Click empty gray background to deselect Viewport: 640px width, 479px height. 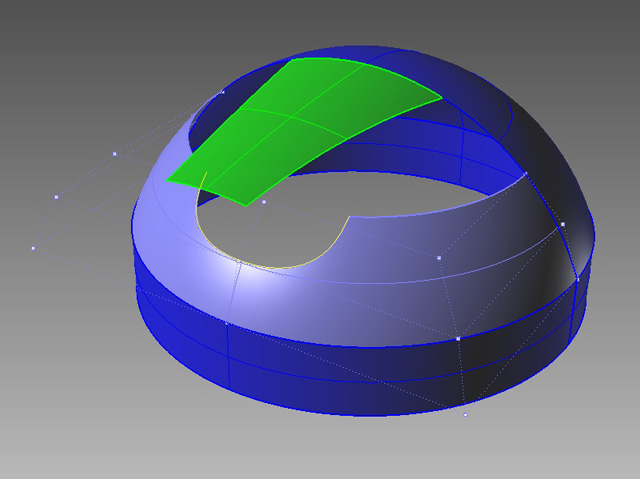tap(80, 400)
